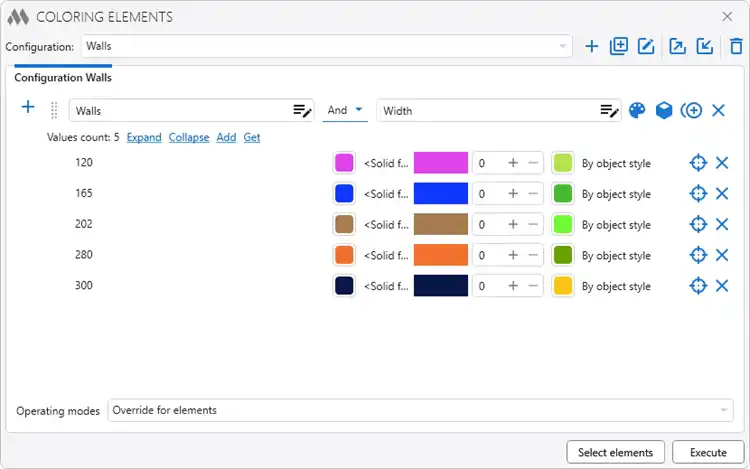
Task: Click the wide magenta fill bar for 120
Action: click(x=441, y=163)
